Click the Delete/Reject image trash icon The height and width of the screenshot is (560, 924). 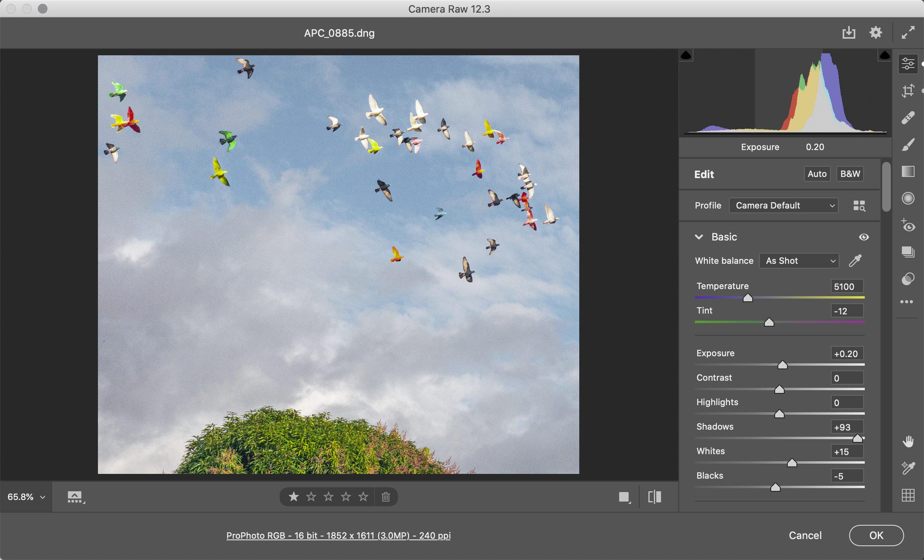tap(385, 496)
